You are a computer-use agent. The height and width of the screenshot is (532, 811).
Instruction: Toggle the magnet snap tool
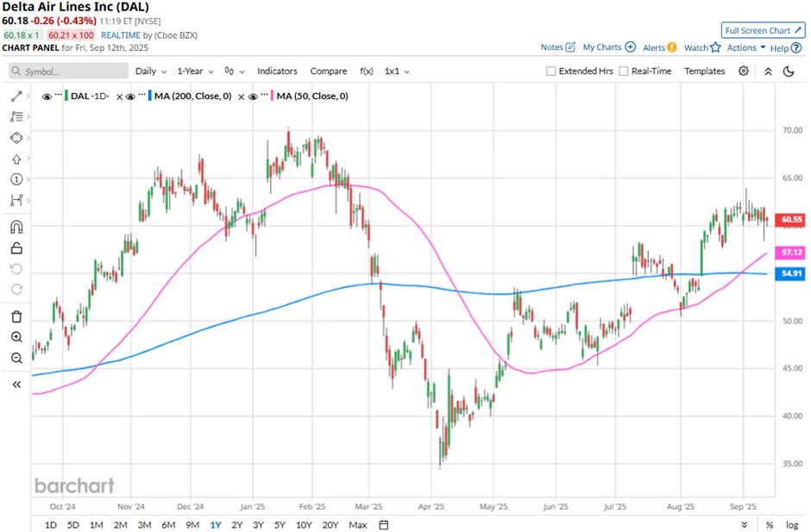pos(16,228)
